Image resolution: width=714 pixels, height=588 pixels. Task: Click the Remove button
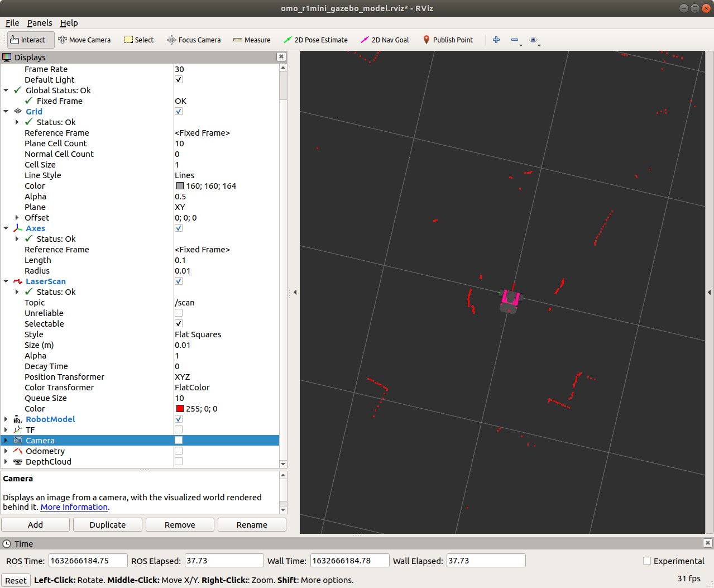point(180,524)
